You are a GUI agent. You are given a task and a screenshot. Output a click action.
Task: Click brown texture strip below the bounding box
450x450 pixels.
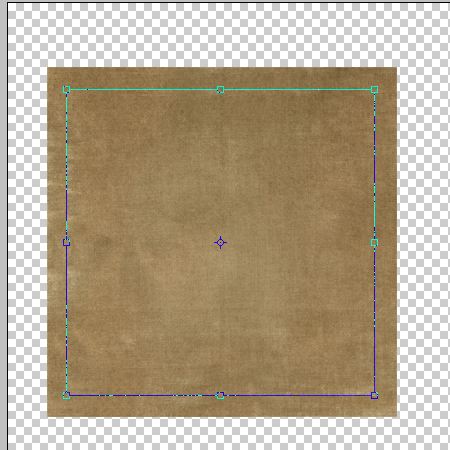pyautogui.click(x=222, y=407)
